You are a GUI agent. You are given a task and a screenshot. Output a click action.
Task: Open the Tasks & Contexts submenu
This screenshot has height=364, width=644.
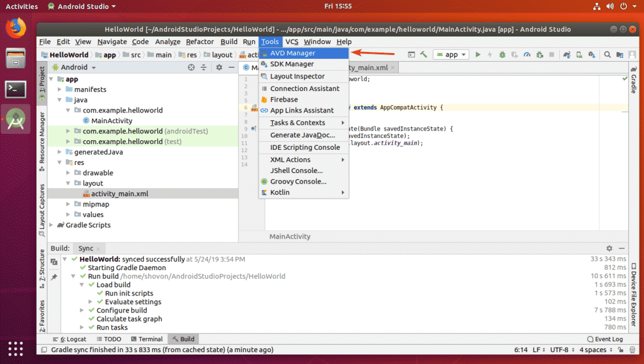304,123
